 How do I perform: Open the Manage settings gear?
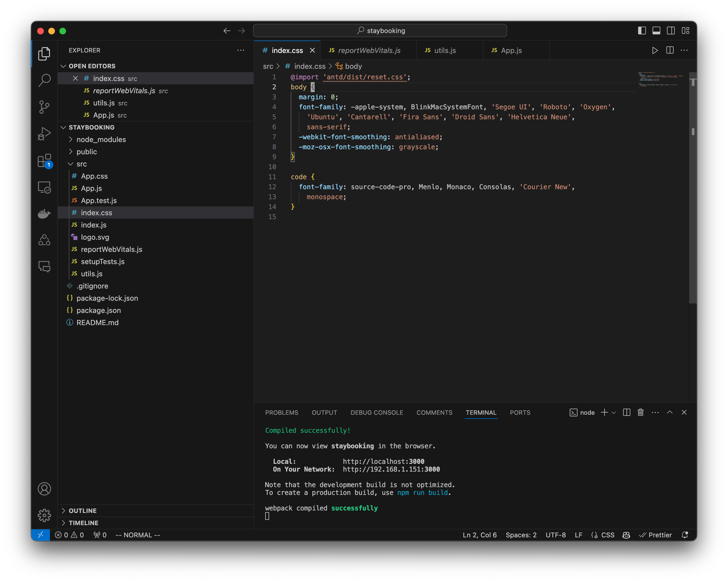[x=44, y=515]
